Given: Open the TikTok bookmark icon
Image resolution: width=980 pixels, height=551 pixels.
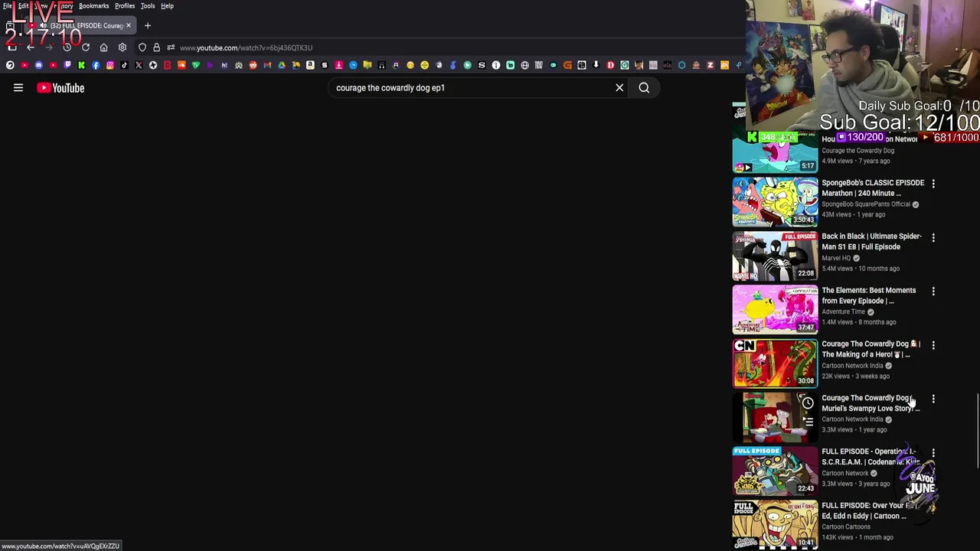Looking at the screenshot, I should point(124,65).
